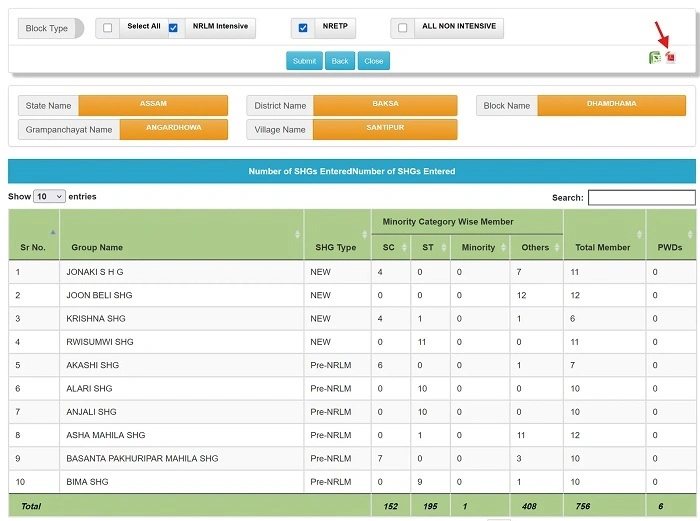Click the Excel export icon
The width and height of the screenshot is (700, 521).
pyautogui.click(x=654, y=58)
